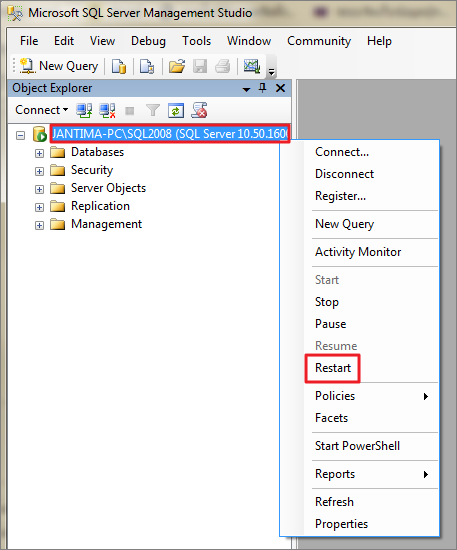This screenshot has width=457, height=550.
Task: Click the Object Explorer refresh icon
Action: click(176, 110)
